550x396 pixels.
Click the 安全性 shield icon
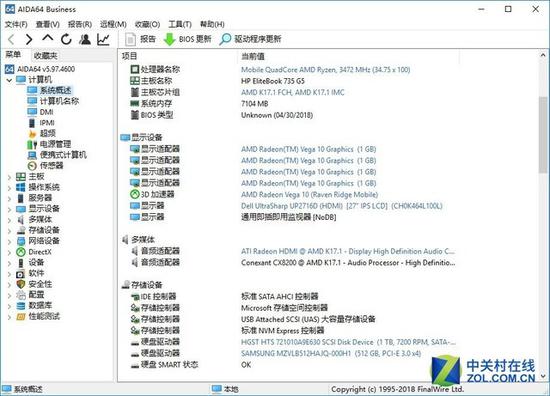pyautogui.click(x=21, y=284)
